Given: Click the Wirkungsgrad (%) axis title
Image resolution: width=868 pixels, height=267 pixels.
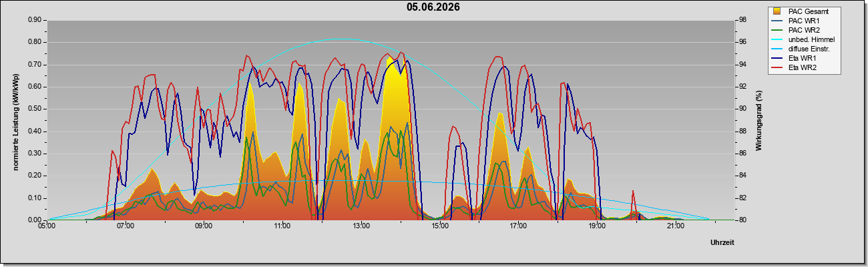Looking at the screenshot, I should (759, 120).
